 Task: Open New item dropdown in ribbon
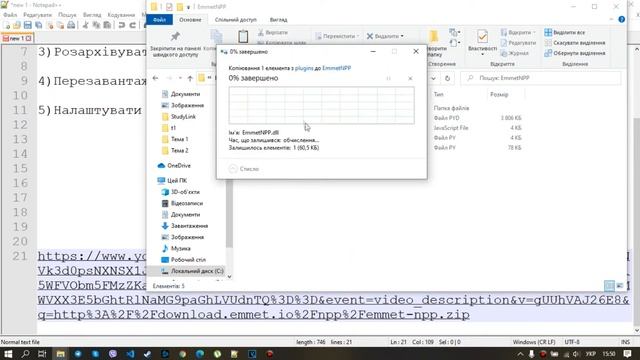[455, 32]
